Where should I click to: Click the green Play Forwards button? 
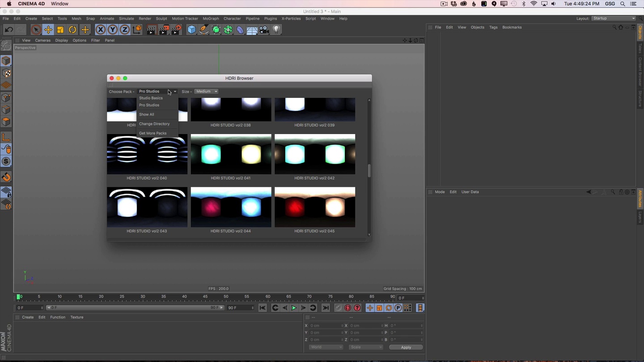pyautogui.click(x=294, y=307)
